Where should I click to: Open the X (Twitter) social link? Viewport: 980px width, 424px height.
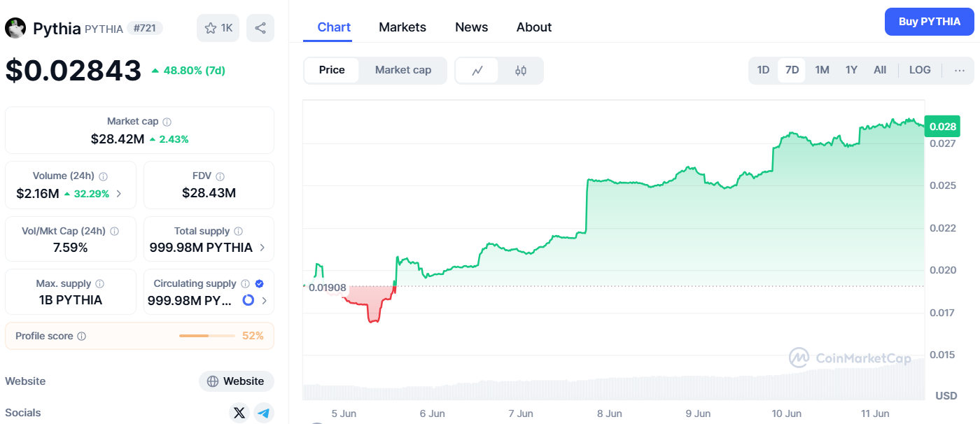pos(239,413)
